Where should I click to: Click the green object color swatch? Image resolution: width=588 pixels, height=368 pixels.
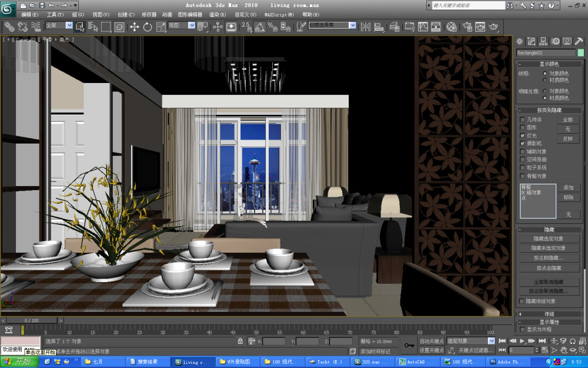(x=581, y=53)
